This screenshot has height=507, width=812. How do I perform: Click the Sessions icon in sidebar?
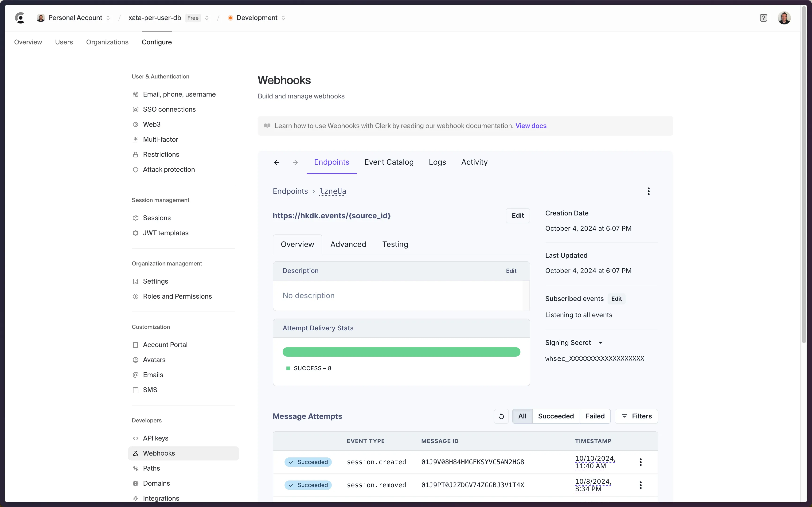pos(135,218)
